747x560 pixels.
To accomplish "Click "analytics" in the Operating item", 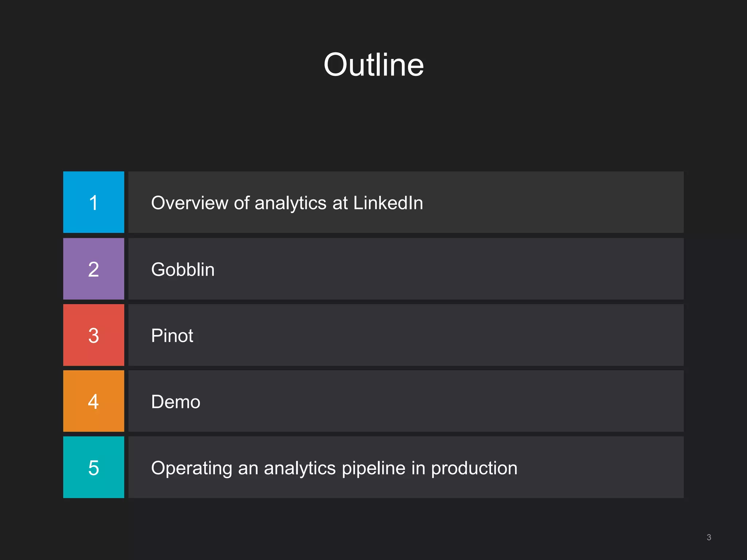I will click(300, 468).
